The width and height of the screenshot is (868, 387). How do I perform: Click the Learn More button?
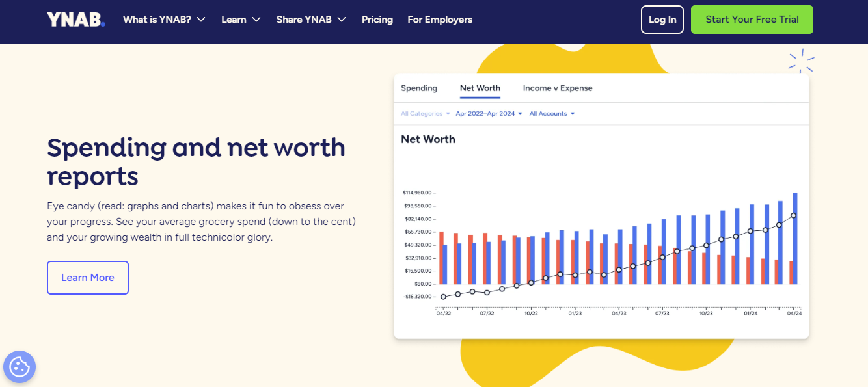pos(88,278)
